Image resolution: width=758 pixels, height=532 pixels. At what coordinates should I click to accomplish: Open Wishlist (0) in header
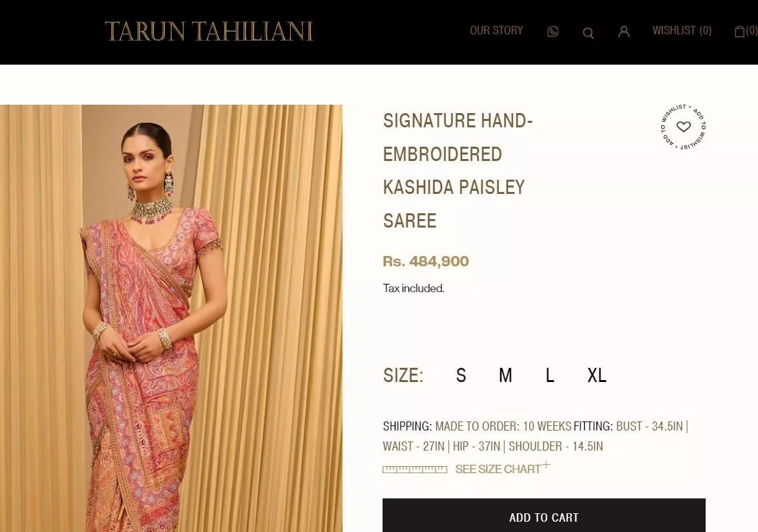(682, 30)
